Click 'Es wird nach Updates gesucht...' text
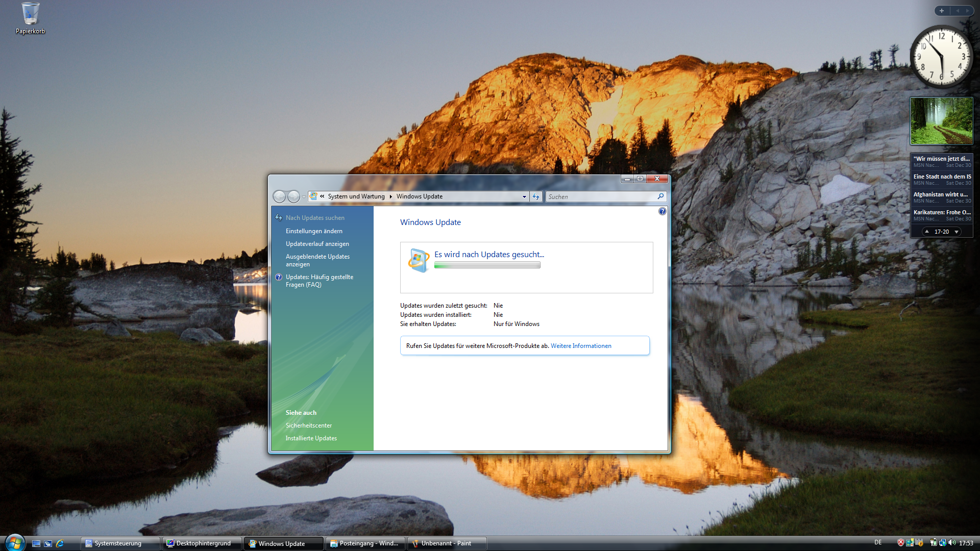 [x=489, y=254]
